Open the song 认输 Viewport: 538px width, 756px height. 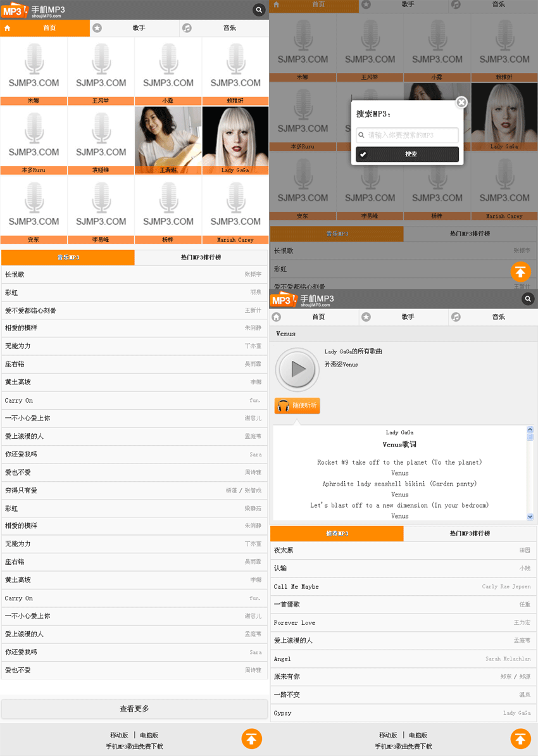[404, 569]
